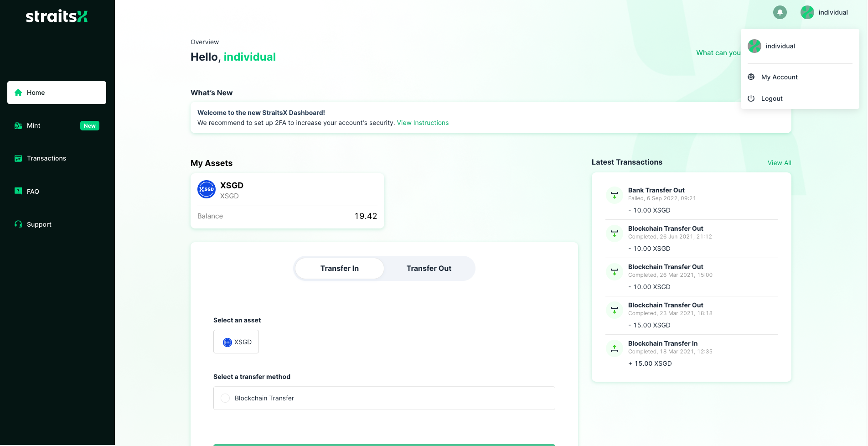Click the profile avatar in top bar
Viewport: 868px width, 446px height.
point(807,12)
